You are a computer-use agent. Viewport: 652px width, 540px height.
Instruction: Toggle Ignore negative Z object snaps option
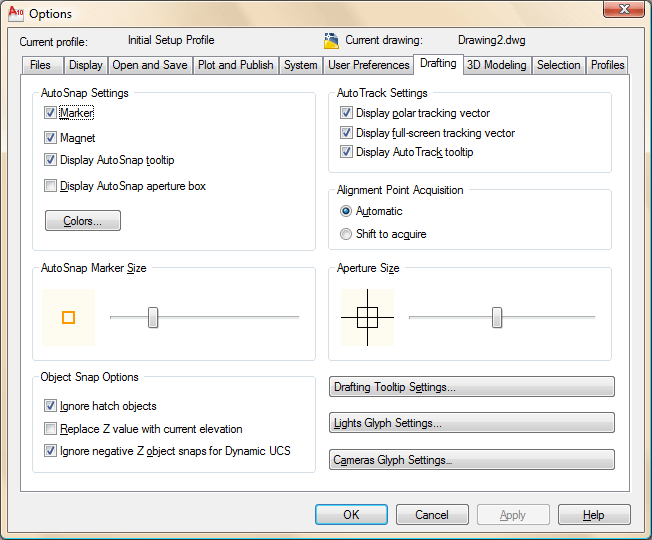coord(50,451)
